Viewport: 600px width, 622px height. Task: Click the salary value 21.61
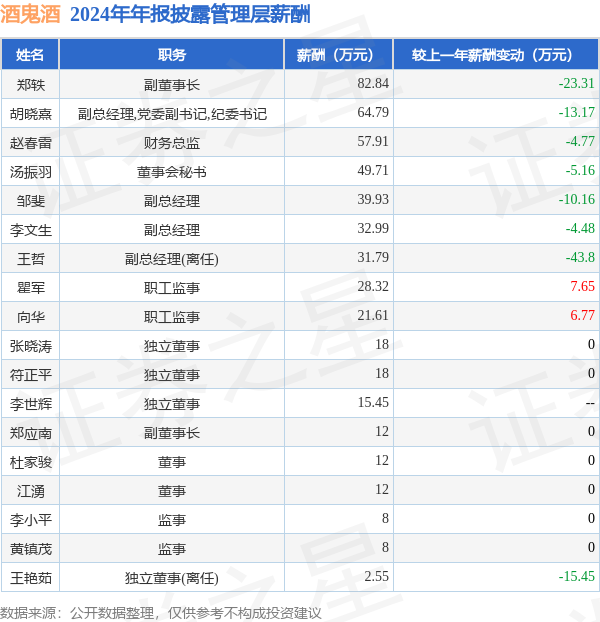[x=373, y=315]
